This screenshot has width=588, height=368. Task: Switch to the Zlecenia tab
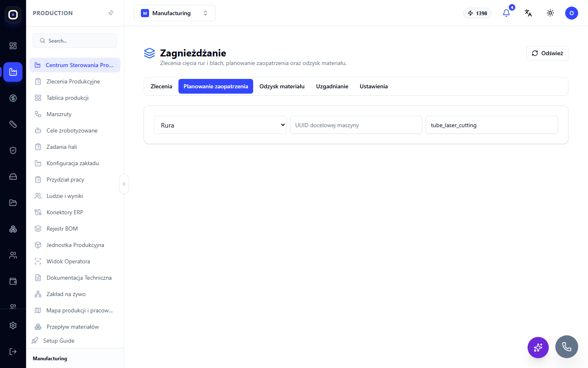pyautogui.click(x=161, y=86)
